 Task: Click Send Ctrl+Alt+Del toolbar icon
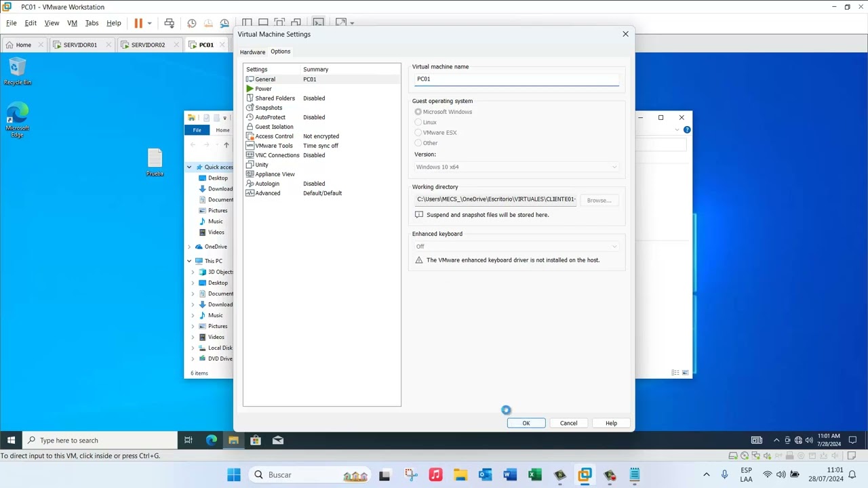[169, 23]
